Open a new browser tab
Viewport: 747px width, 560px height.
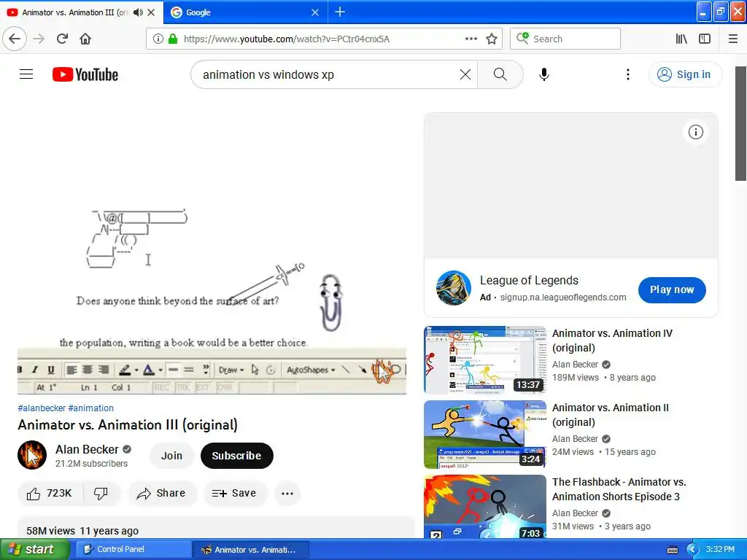[340, 12]
